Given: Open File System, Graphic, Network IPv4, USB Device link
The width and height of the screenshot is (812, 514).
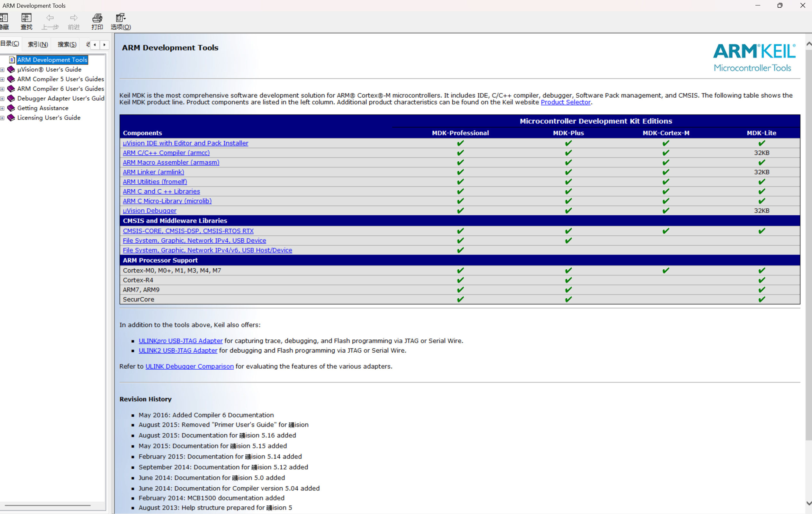Looking at the screenshot, I should (x=194, y=240).
